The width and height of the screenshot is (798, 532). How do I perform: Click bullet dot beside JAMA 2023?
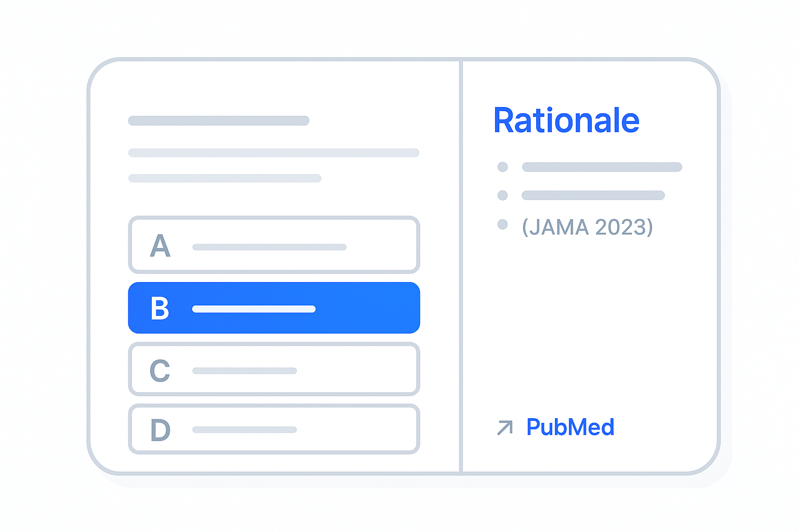502,224
